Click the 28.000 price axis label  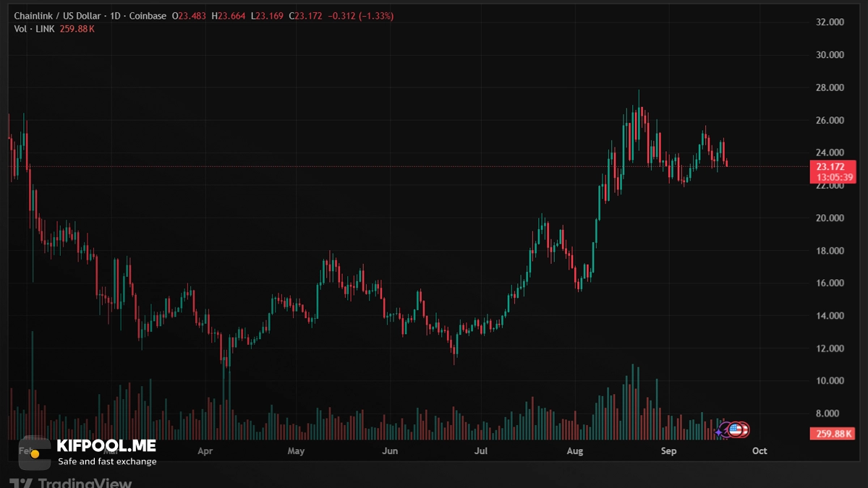coord(830,87)
